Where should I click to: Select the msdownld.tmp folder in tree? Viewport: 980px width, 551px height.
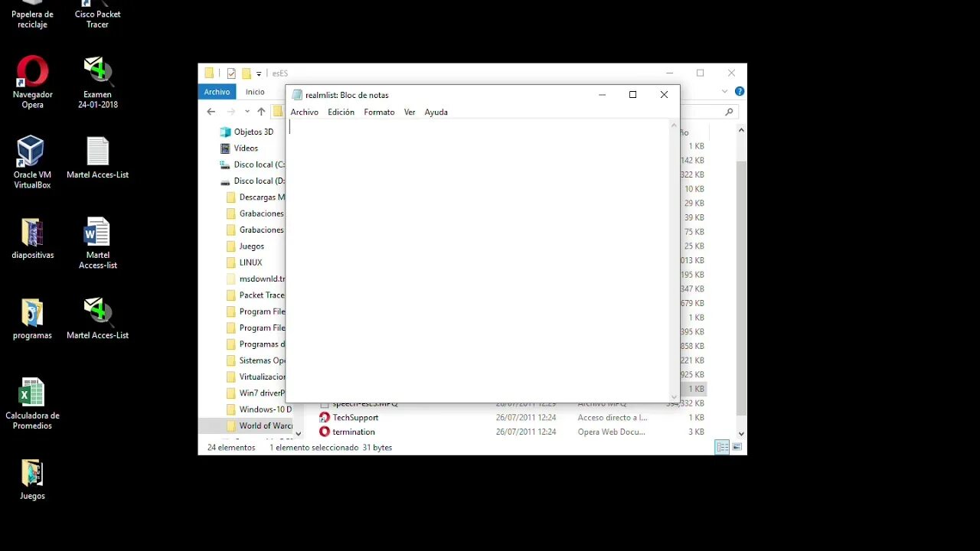pos(255,279)
